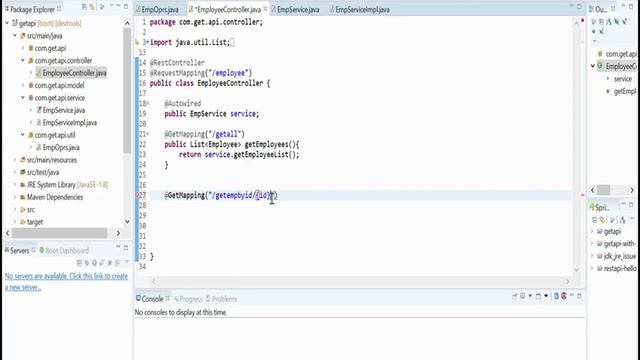Collapse the com.get.api.util package
640x360 pixels.
pyautogui.click(x=23, y=135)
